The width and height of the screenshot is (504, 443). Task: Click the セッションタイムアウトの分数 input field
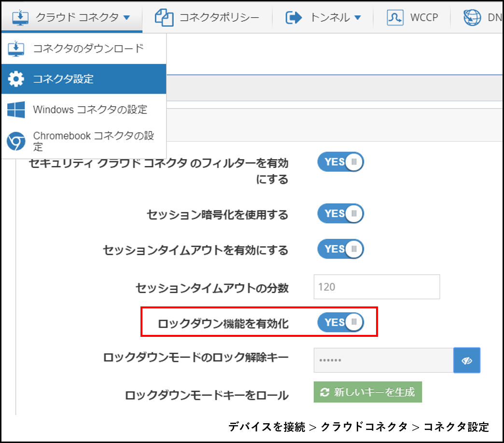(377, 287)
